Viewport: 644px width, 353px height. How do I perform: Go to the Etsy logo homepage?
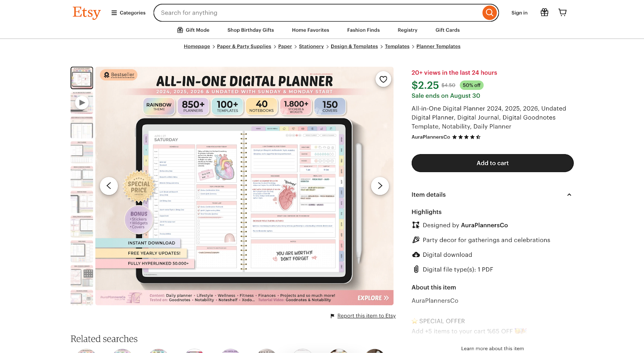pos(87,13)
